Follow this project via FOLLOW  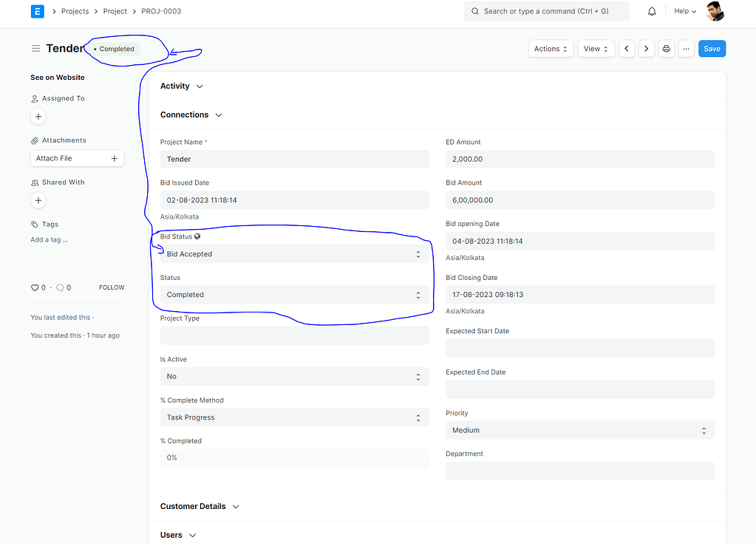click(111, 287)
